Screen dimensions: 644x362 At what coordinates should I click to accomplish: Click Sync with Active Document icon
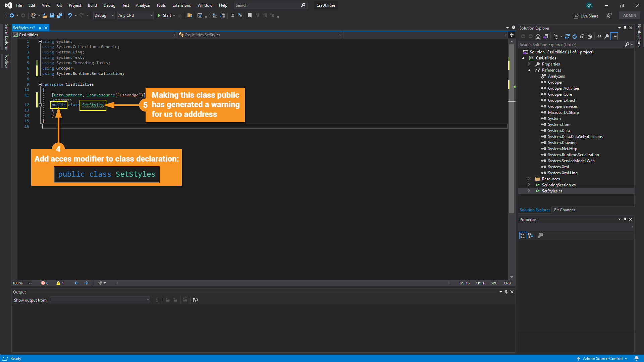click(567, 36)
